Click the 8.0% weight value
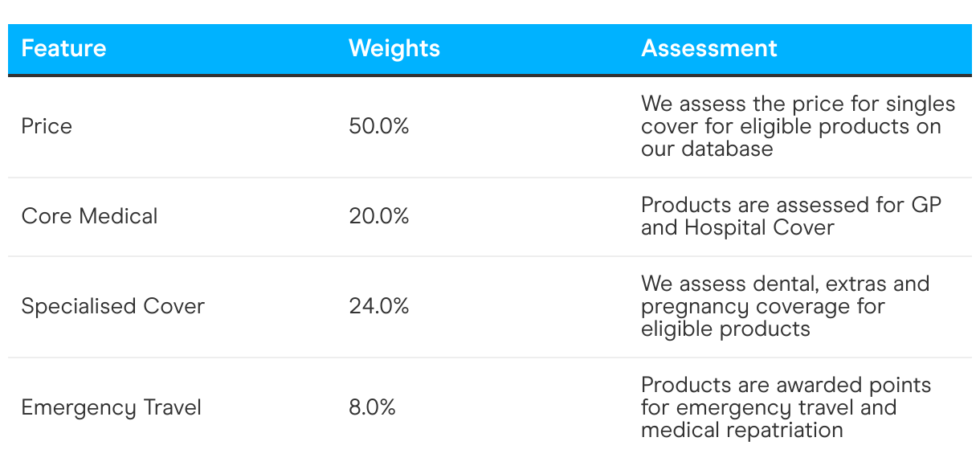This screenshot has height=466, width=980. point(372,407)
